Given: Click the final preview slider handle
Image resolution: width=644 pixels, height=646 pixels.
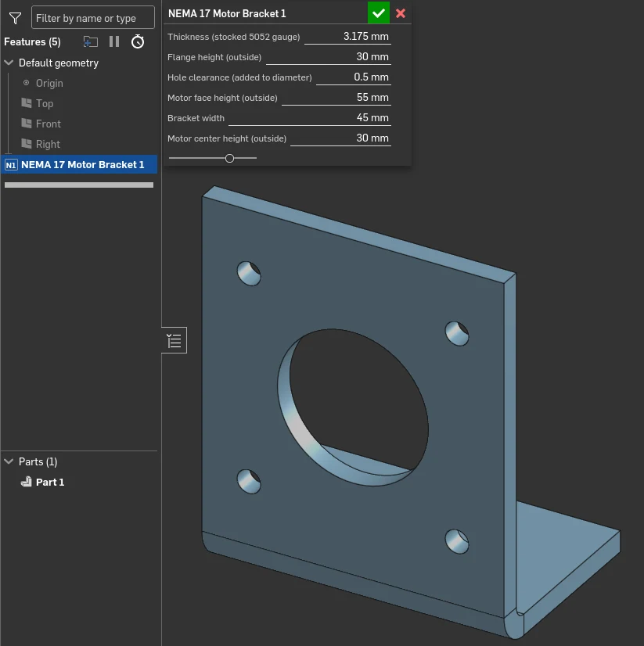Looking at the screenshot, I should (x=229, y=158).
